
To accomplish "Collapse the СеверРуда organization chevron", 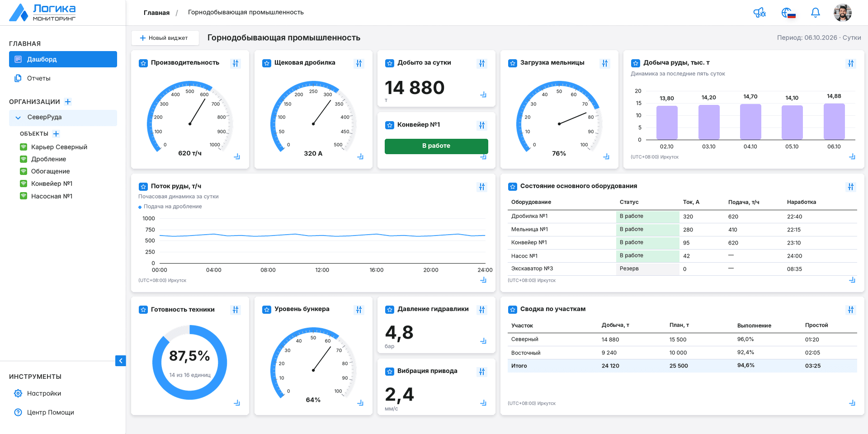I will [18, 118].
